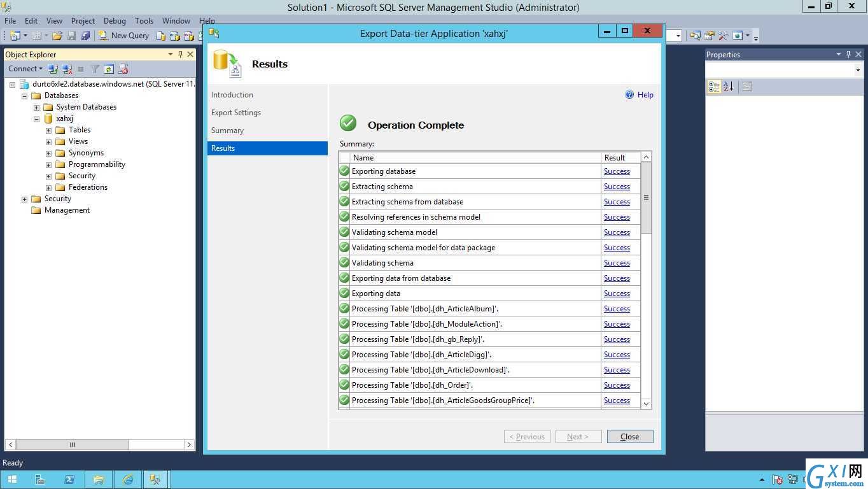Image resolution: width=868 pixels, height=489 pixels.
Task: Click the Delete script icon in Object Explorer
Action: pyautogui.click(x=123, y=69)
